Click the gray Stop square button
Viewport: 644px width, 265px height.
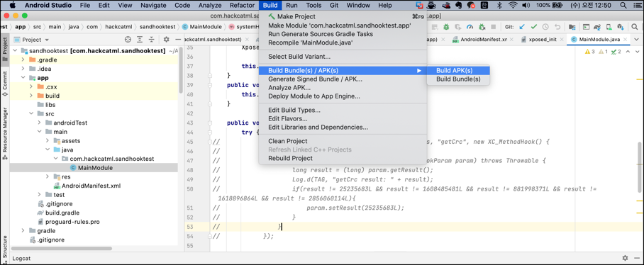[x=493, y=27]
